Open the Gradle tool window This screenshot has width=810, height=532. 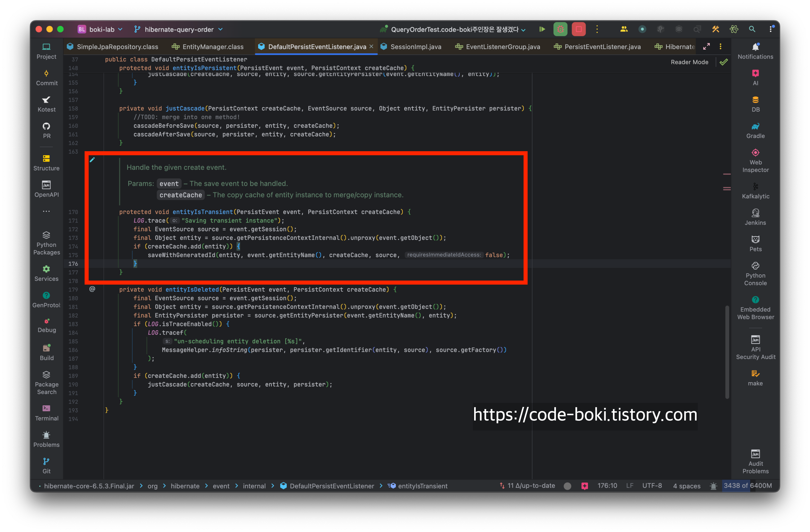click(x=755, y=130)
